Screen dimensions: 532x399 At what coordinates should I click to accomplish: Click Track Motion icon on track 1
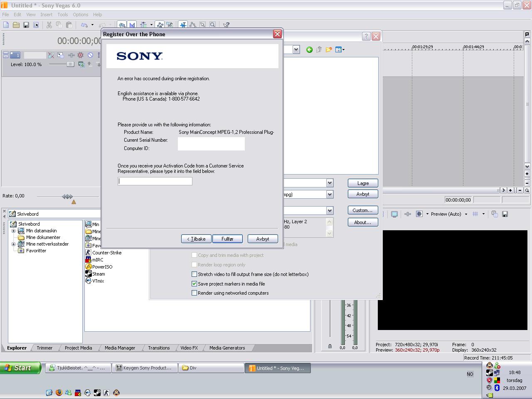pyautogui.click(x=61, y=55)
